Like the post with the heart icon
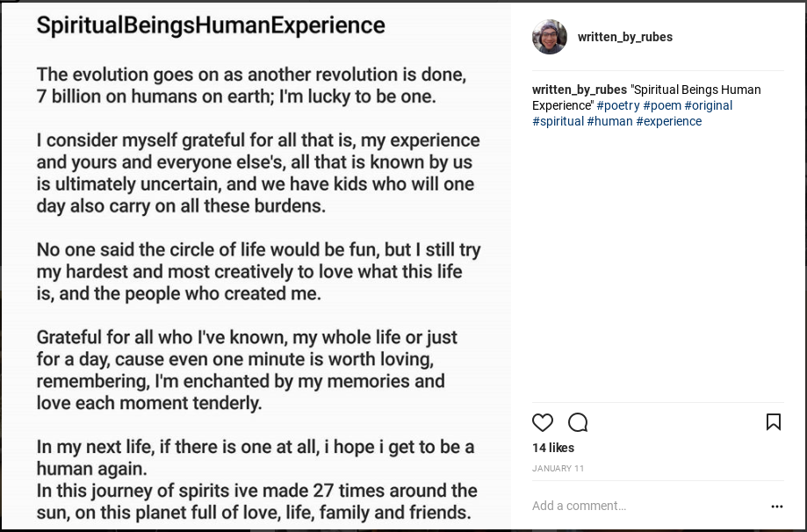This screenshot has width=807, height=532. (543, 423)
